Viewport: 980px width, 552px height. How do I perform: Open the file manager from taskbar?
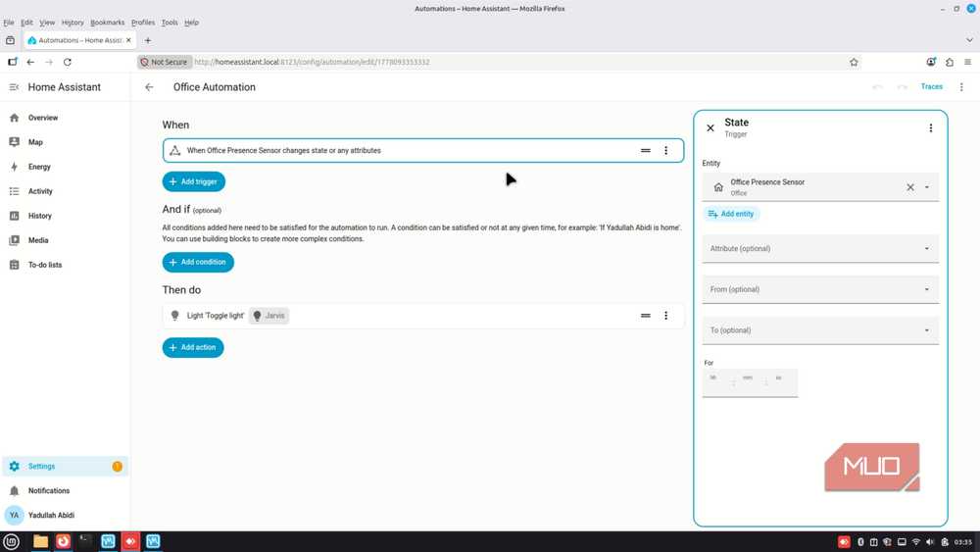(x=40, y=541)
